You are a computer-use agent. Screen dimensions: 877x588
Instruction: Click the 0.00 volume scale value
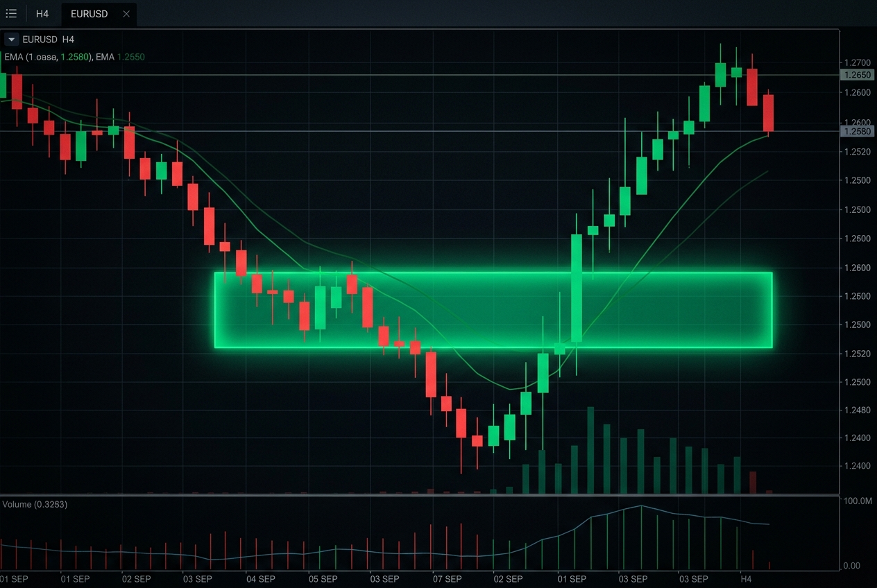tap(851, 566)
